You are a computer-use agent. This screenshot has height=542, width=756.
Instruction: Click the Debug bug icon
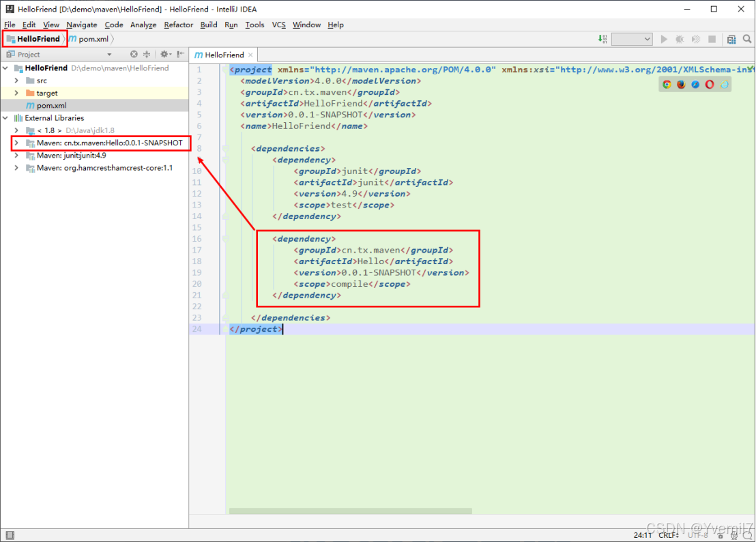point(680,39)
